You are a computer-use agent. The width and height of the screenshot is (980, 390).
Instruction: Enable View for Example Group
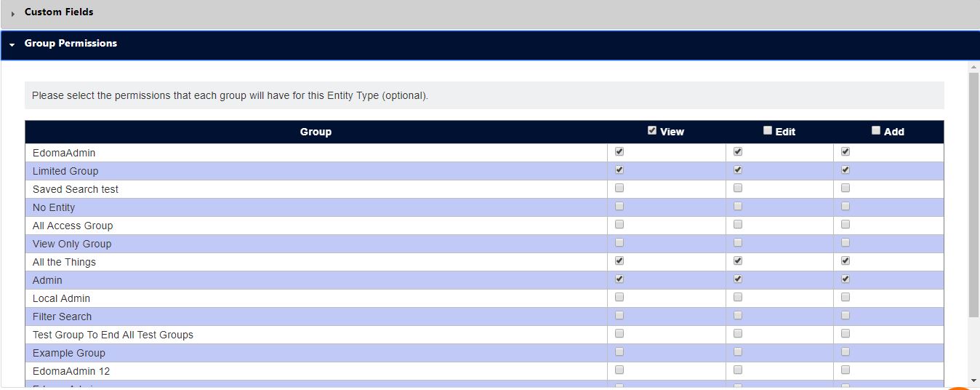[x=619, y=352]
